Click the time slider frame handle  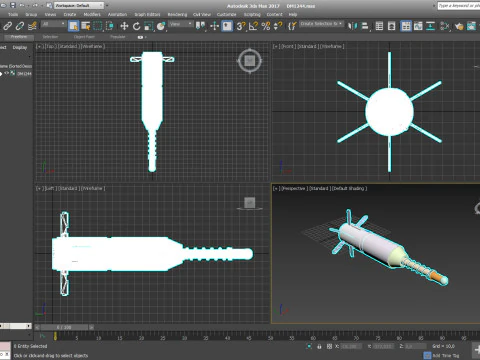click(x=64, y=327)
